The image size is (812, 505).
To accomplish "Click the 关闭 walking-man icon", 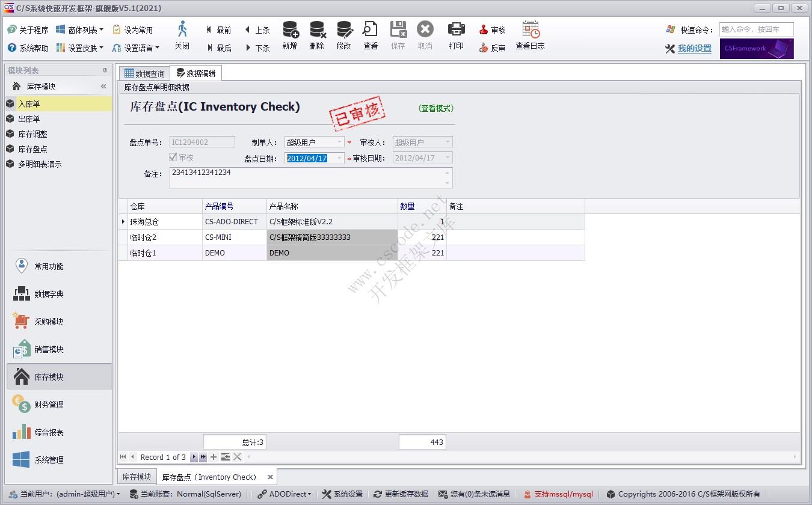I will click(x=182, y=30).
